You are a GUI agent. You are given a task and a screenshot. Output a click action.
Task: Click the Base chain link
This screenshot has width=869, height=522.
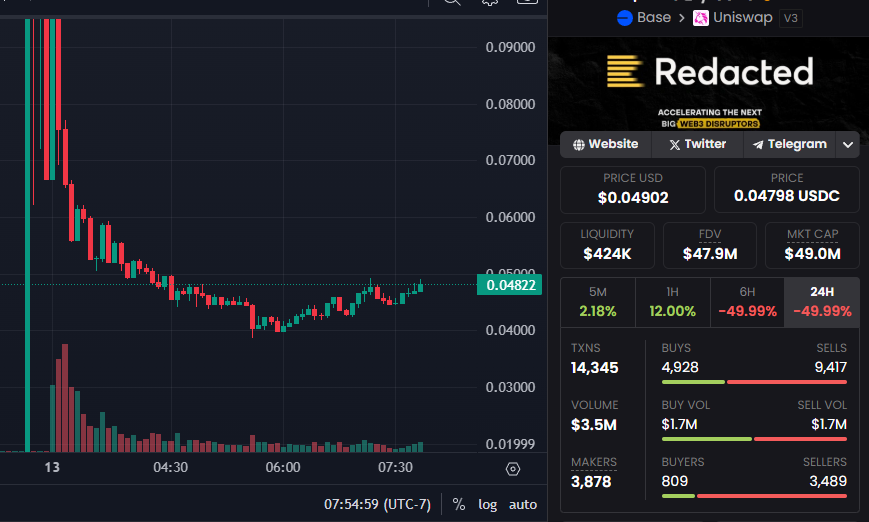(644, 18)
